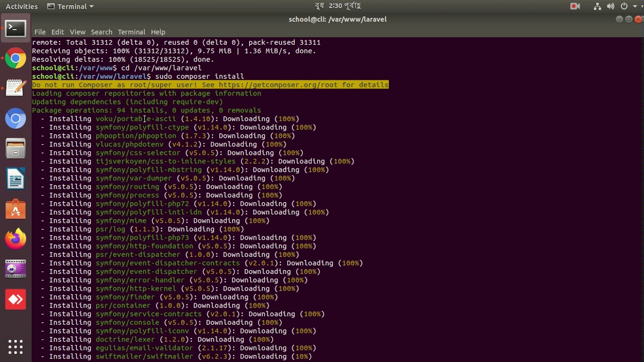This screenshot has height=362, width=644.
Task: Click vlucas/phpdotenv package name
Action: 130,144
